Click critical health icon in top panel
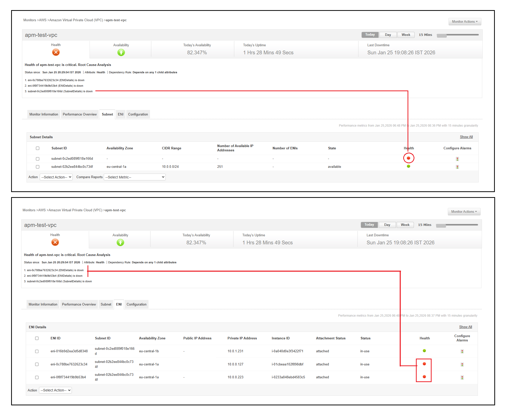This screenshot has height=420, width=509. 56,52
